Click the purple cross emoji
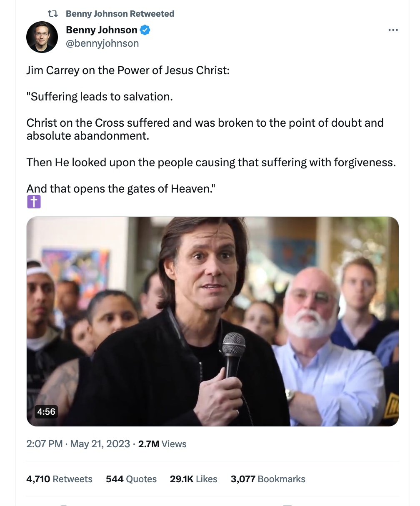 (34, 202)
